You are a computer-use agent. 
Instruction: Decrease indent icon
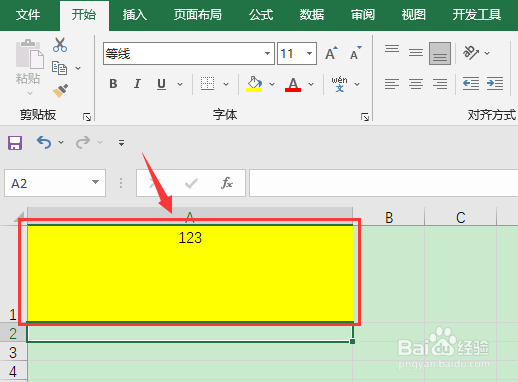click(471, 84)
